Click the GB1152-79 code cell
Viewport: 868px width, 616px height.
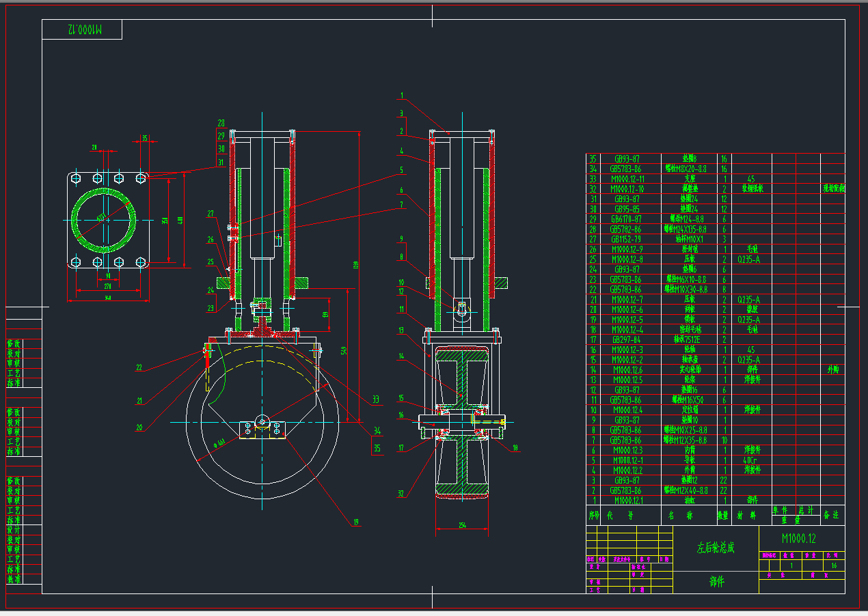pos(627,239)
